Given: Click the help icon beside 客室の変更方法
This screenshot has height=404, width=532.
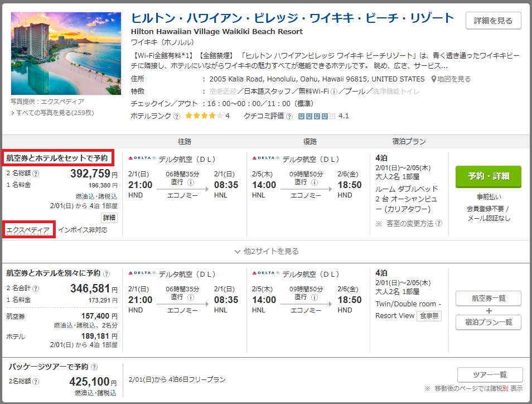Looking at the screenshot, I should pyautogui.click(x=439, y=224).
